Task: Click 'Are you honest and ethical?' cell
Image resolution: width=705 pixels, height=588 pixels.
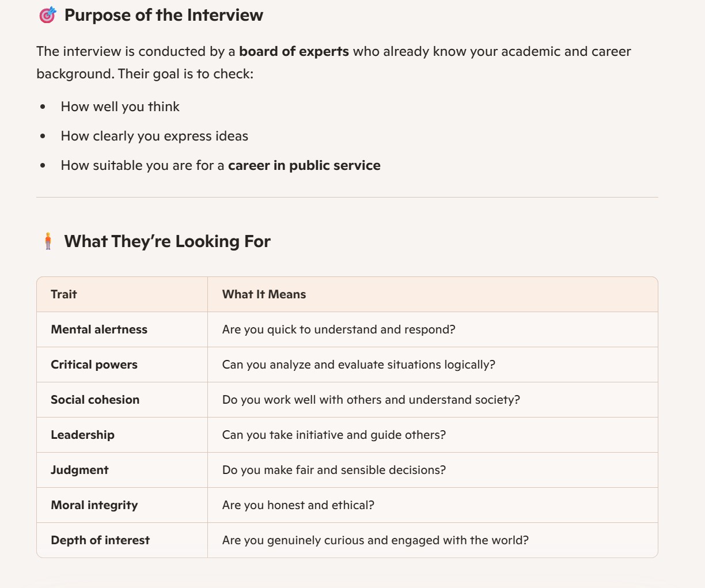Action: click(x=298, y=505)
